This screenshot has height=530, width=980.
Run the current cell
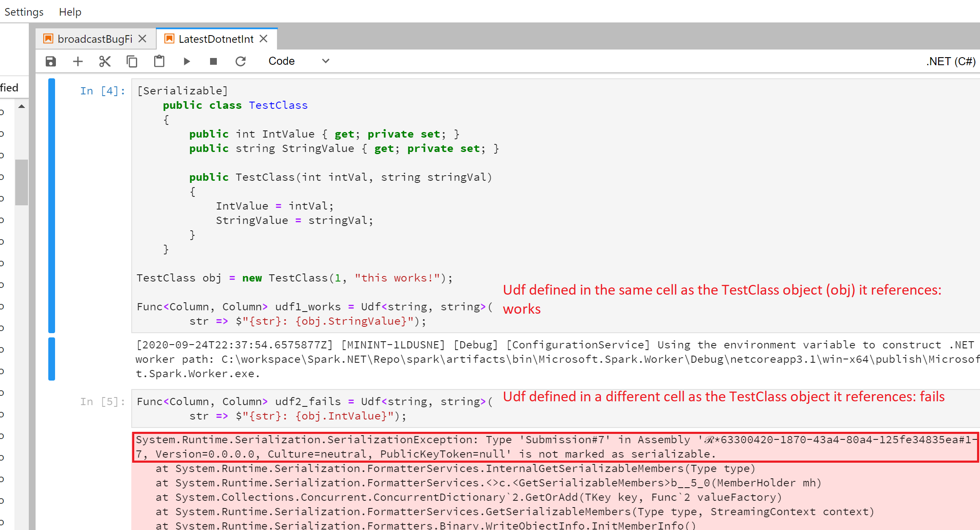click(x=186, y=61)
